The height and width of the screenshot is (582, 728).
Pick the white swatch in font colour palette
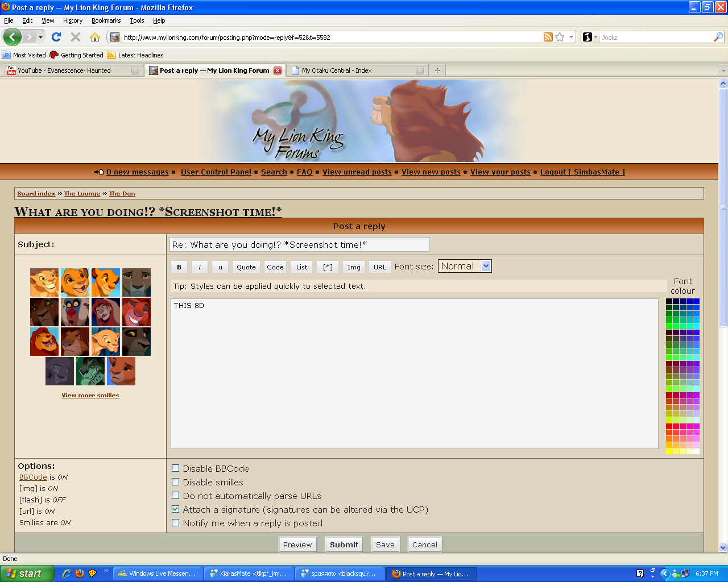pos(696,451)
